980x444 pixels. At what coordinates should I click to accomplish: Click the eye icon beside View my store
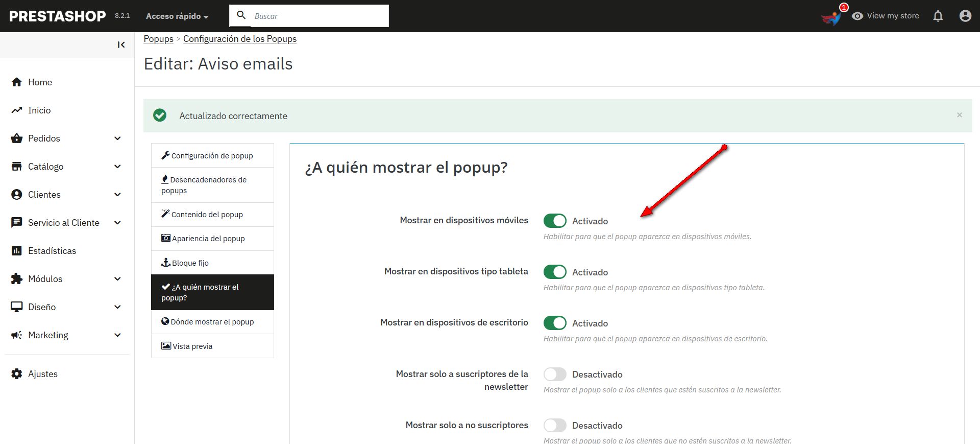857,16
